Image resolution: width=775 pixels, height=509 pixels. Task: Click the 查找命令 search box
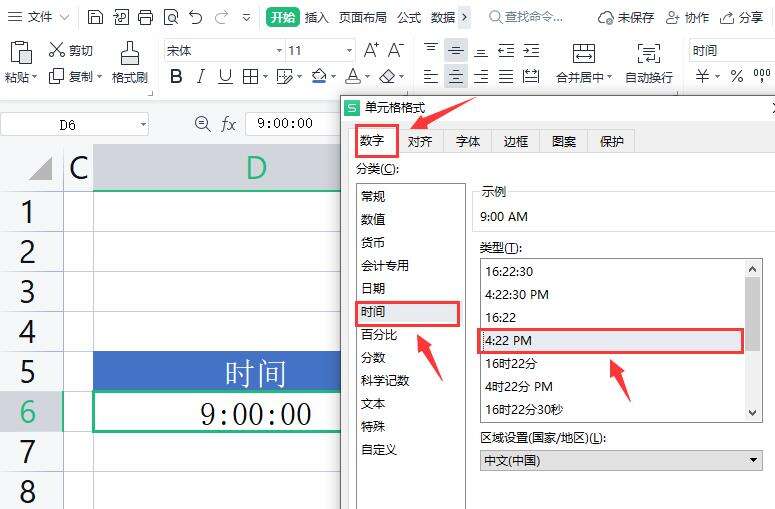point(526,17)
